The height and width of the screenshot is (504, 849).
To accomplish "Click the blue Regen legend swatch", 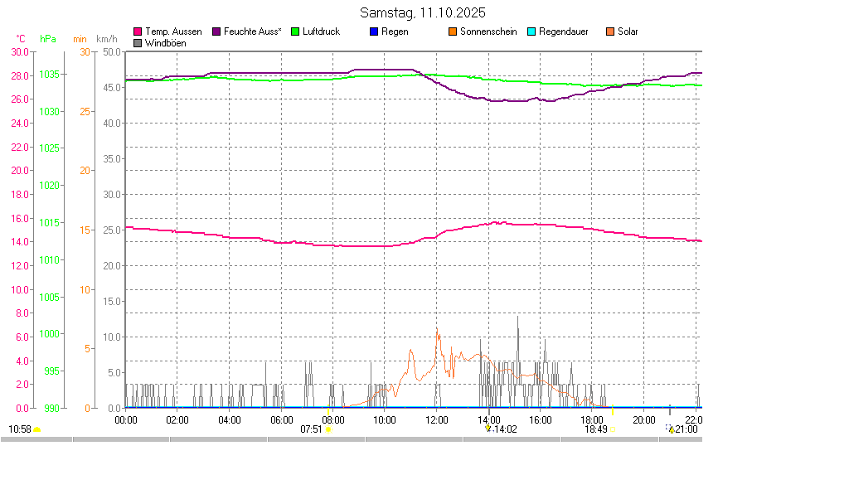I will pos(374,31).
